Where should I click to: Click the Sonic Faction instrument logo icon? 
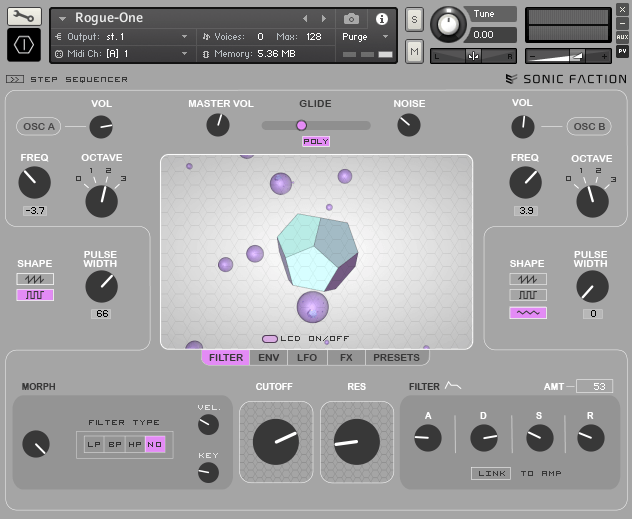click(x=24, y=45)
